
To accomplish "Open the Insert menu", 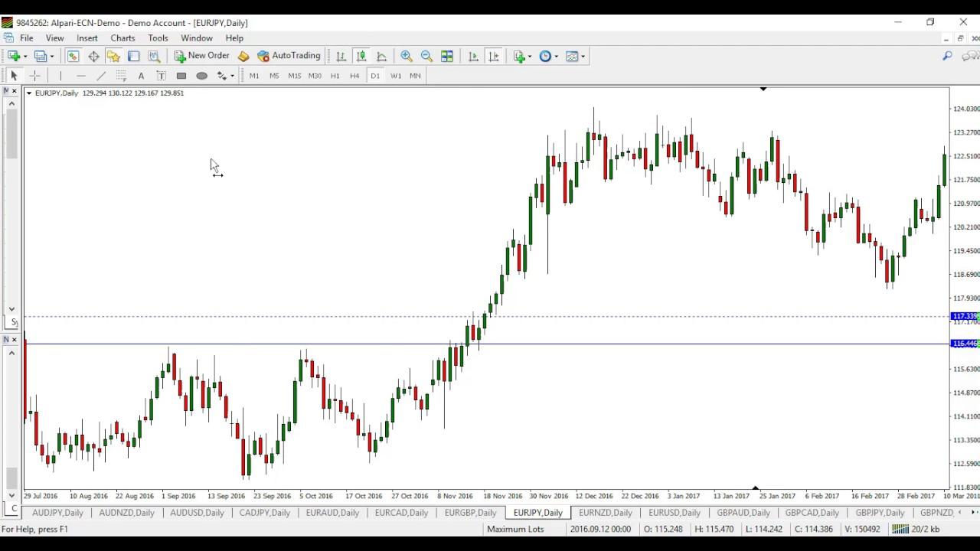I will pyautogui.click(x=87, y=38).
